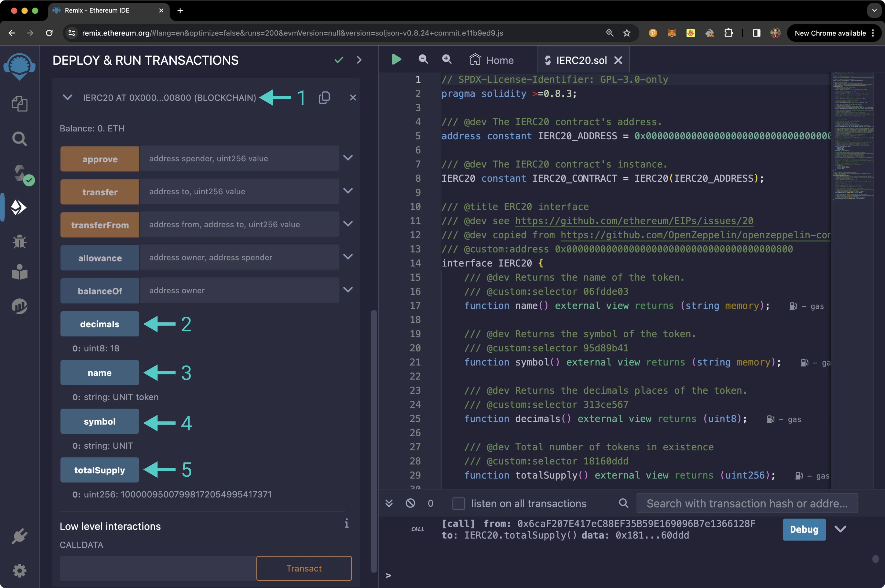Open the Search in files sidebar icon
This screenshot has width=885, height=588.
[20, 139]
